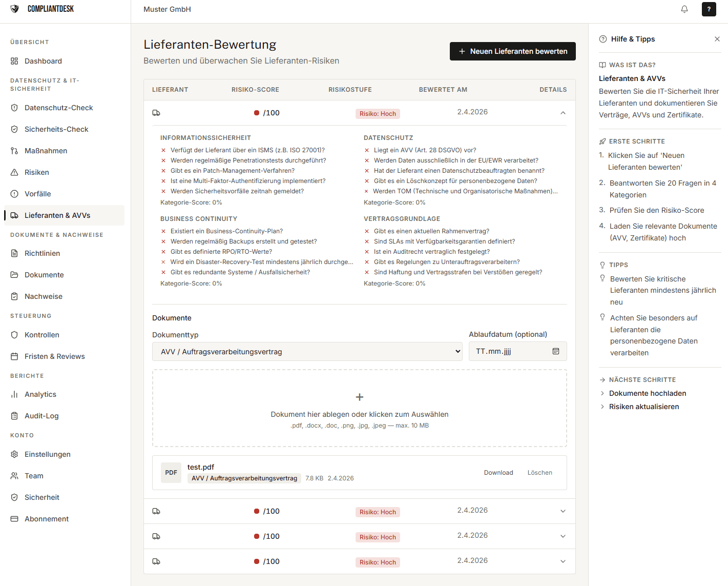Collapse the first expanded supplier row
This screenshot has height=586, width=728.
(563, 113)
